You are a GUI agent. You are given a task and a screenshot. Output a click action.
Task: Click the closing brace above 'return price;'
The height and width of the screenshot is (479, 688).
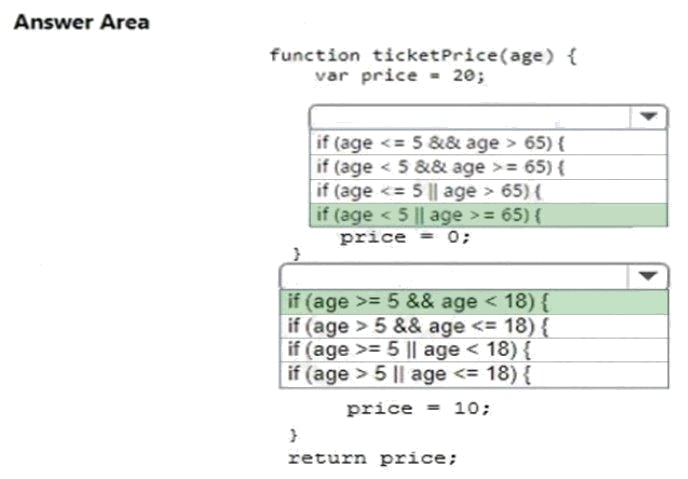click(294, 434)
